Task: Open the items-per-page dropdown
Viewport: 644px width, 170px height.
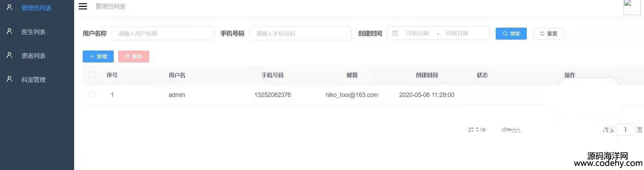Action: 511,130
